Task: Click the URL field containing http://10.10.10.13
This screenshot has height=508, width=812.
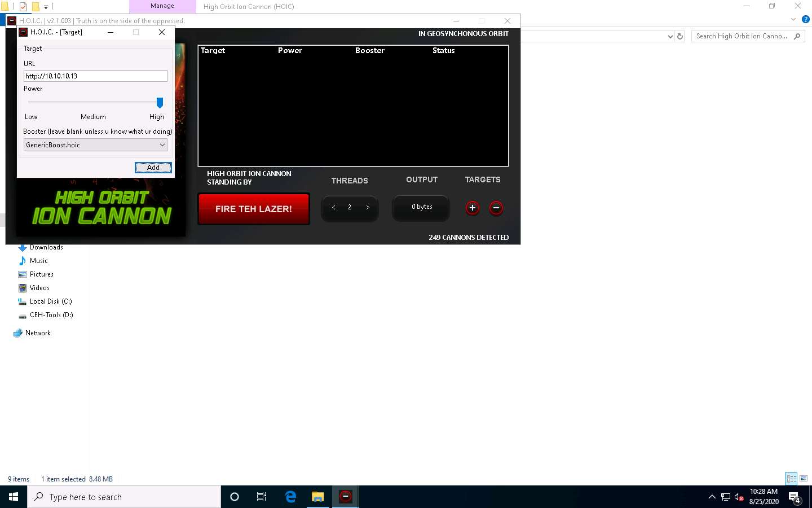Action: coord(95,76)
